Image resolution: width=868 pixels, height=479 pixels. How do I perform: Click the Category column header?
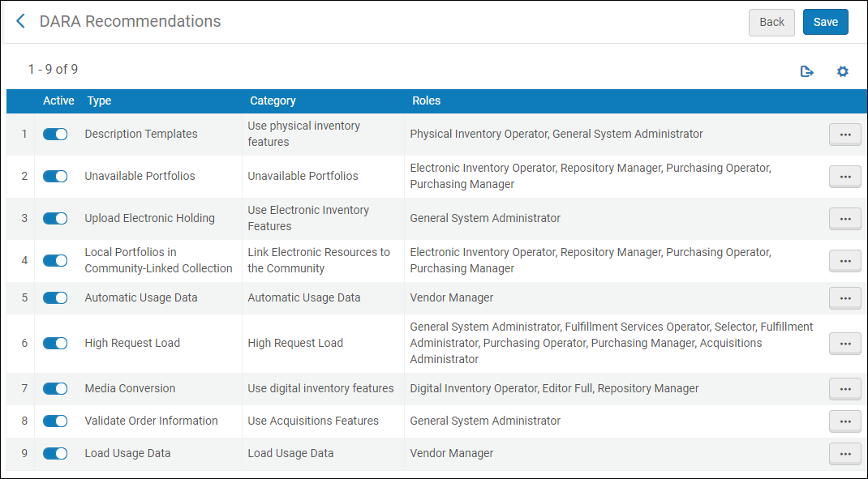(x=273, y=101)
